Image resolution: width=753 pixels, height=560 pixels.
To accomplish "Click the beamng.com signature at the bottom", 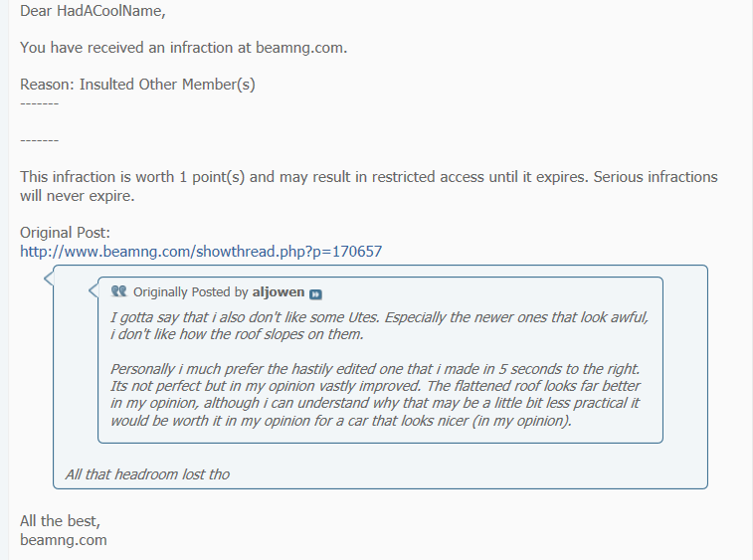I will (x=64, y=540).
